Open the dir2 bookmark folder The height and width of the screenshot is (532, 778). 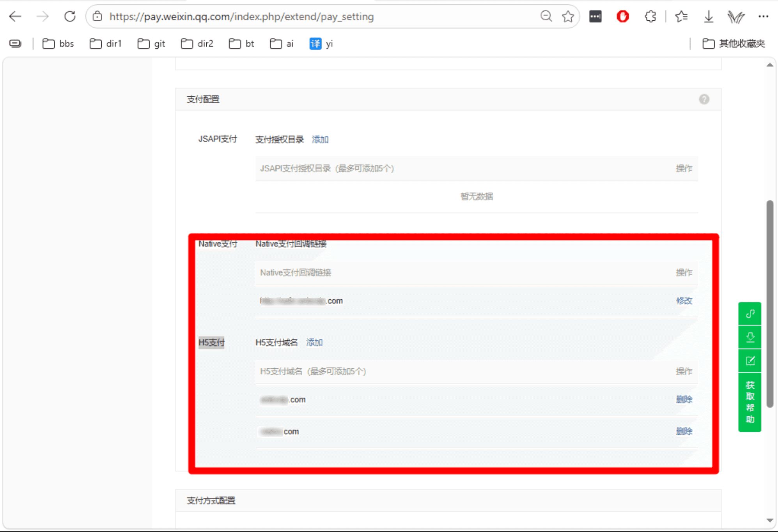click(x=197, y=44)
